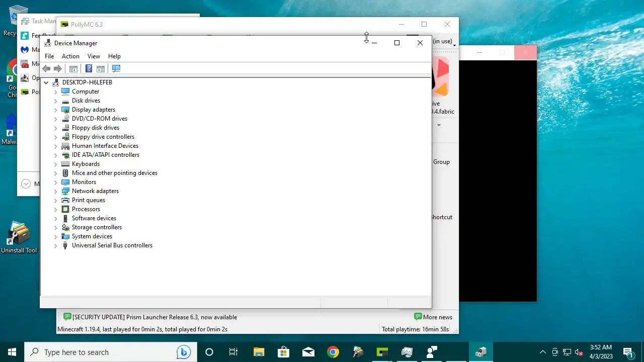Select the 'Storage controllers' label
644x362 pixels.
click(x=97, y=227)
